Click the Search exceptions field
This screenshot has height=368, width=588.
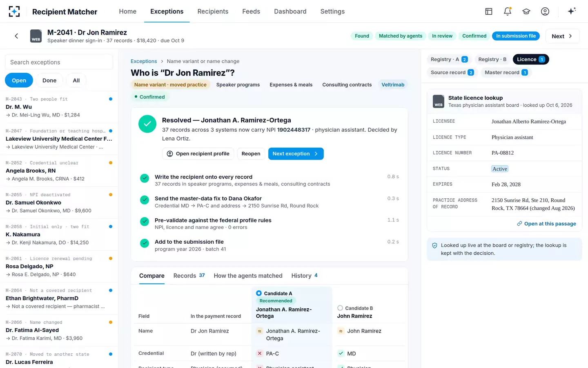[59, 62]
